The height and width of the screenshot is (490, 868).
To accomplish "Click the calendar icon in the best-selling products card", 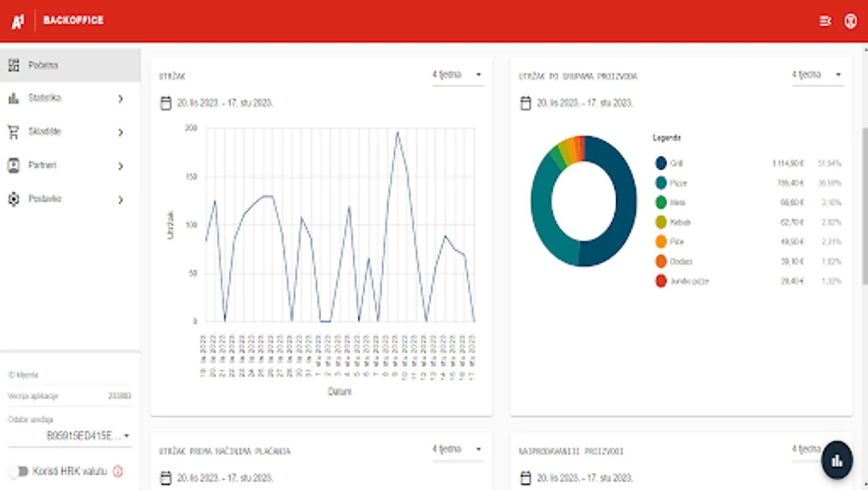I will pyautogui.click(x=525, y=478).
